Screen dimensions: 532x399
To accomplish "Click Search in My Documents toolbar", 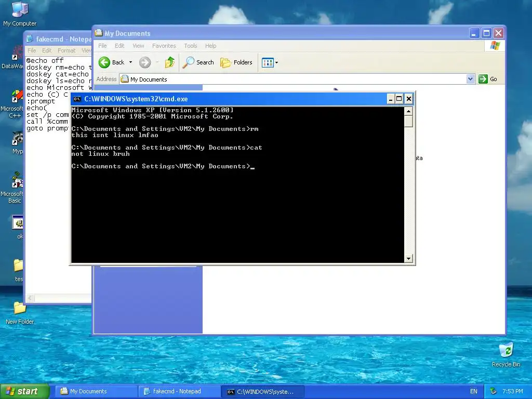I will click(x=198, y=62).
